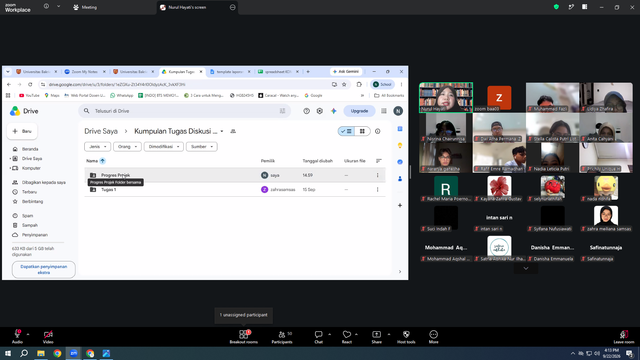The height and width of the screenshot is (360, 640).
Task: Switch to the Meeting tab
Action: (85, 7)
